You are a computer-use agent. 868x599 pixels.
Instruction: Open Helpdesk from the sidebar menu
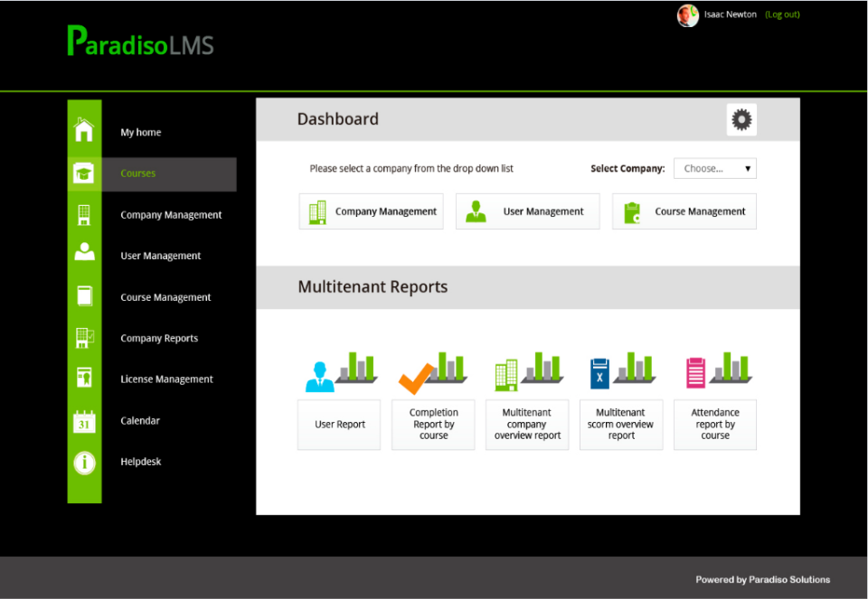tap(141, 462)
